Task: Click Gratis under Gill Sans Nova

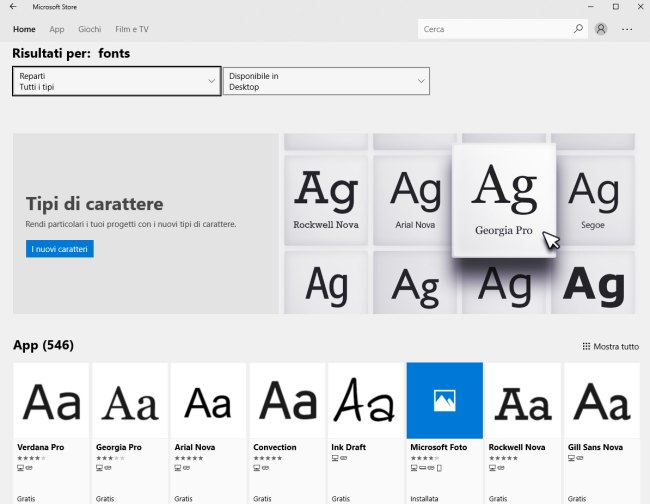Action: [577, 499]
